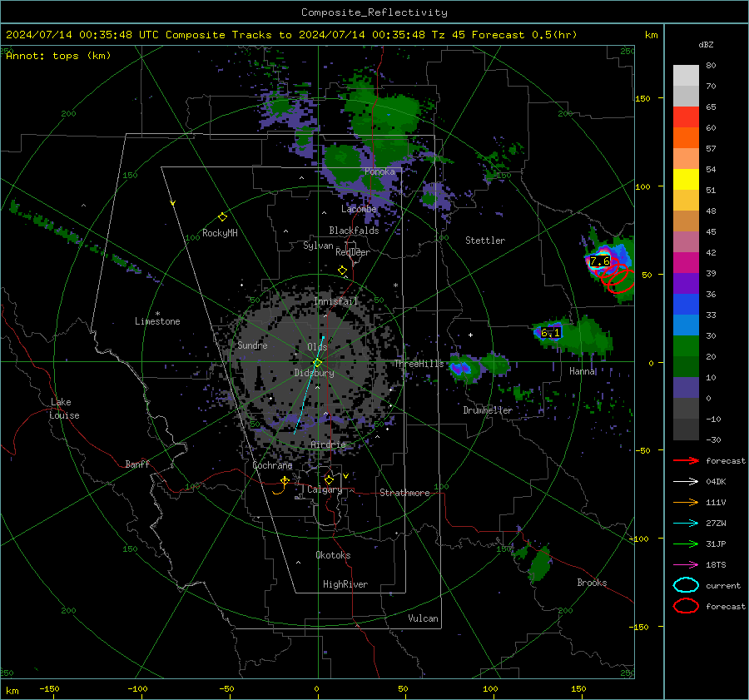Click the orange 111V arrow in legend
This screenshot has width=749, height=700.
[x=686, y=502]
